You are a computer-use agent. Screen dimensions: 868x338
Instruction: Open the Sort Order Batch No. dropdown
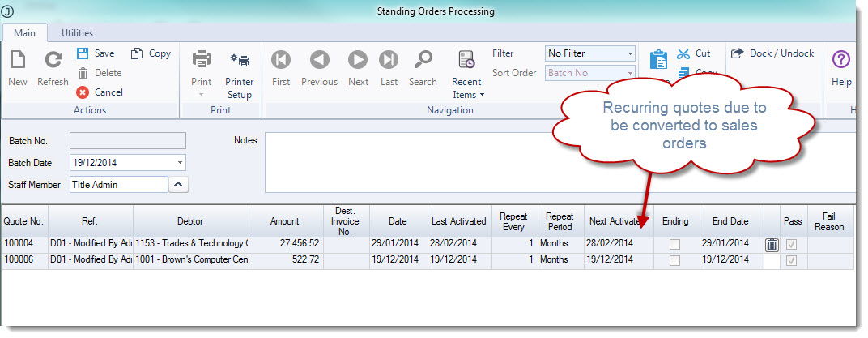point(589,73)
